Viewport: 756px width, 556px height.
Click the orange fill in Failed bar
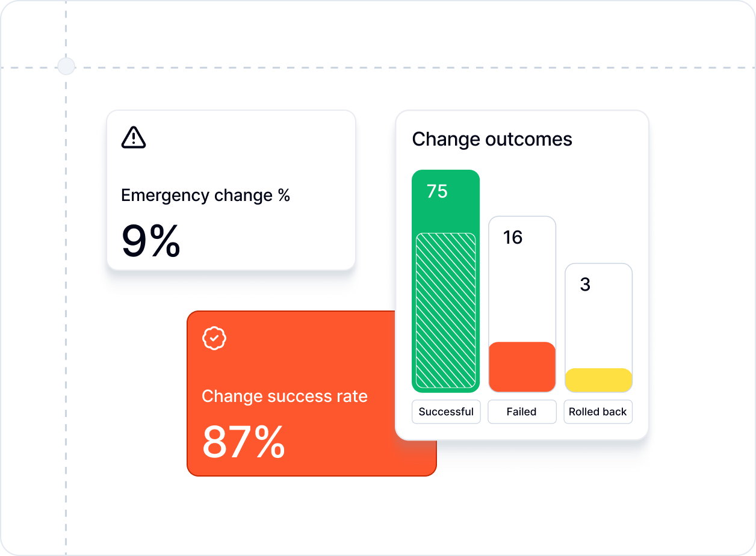tap(522, 367)
